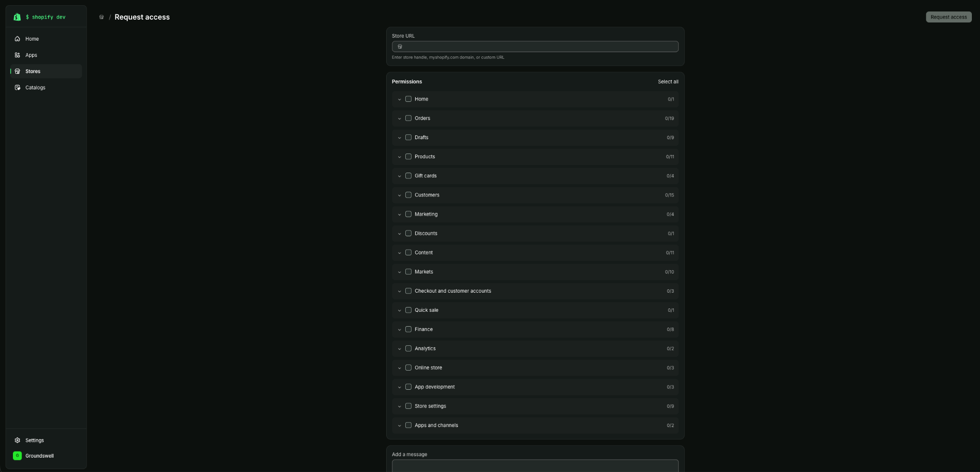Click the green Groundswell avatar icon

click(x=17, y=456)
